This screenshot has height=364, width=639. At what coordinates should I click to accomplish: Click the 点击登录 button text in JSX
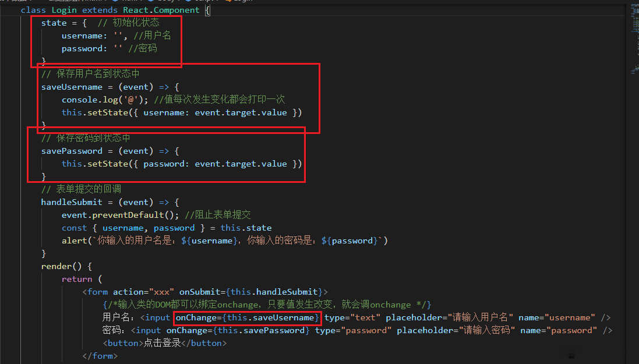tap(162, 343)
